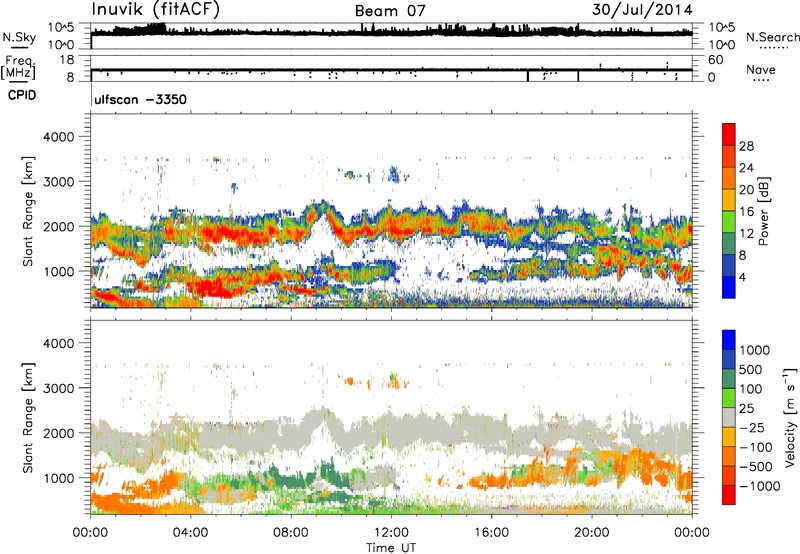Click the '04:00' time tick label
Screen dimensions: 800x554
[x=190, y=533]
